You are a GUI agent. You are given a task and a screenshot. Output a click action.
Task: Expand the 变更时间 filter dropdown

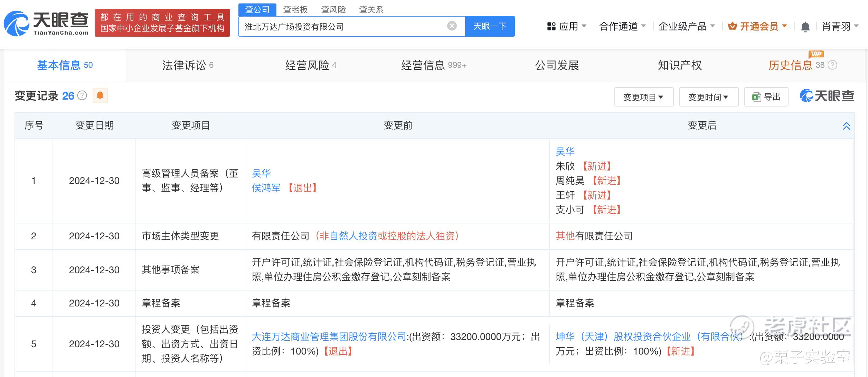click(x=708, y=97)
